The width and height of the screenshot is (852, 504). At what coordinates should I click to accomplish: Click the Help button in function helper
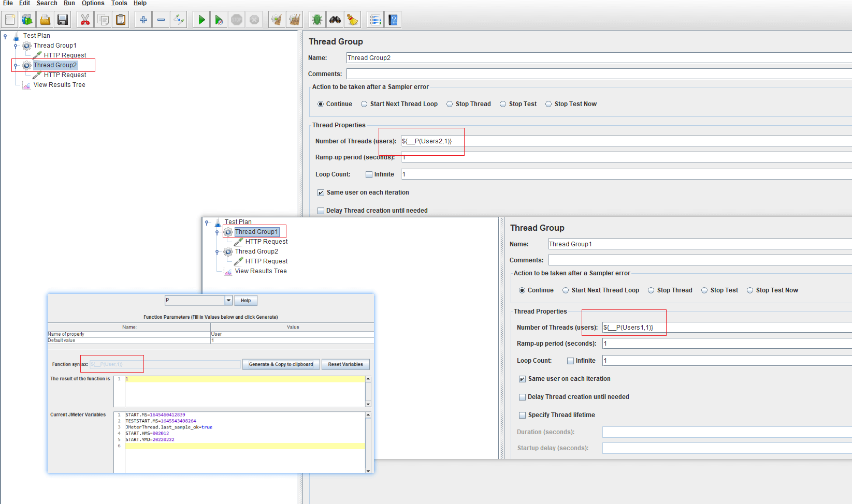246,301
